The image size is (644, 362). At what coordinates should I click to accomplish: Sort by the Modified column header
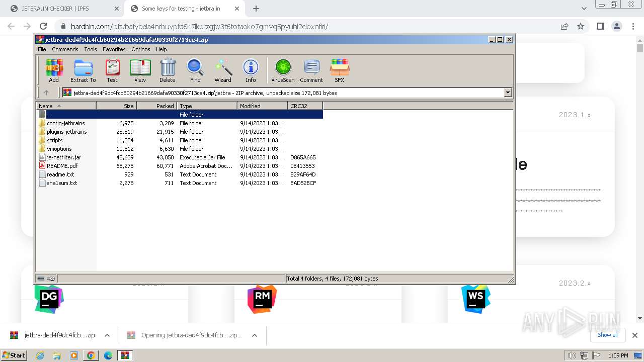(262, 106)
